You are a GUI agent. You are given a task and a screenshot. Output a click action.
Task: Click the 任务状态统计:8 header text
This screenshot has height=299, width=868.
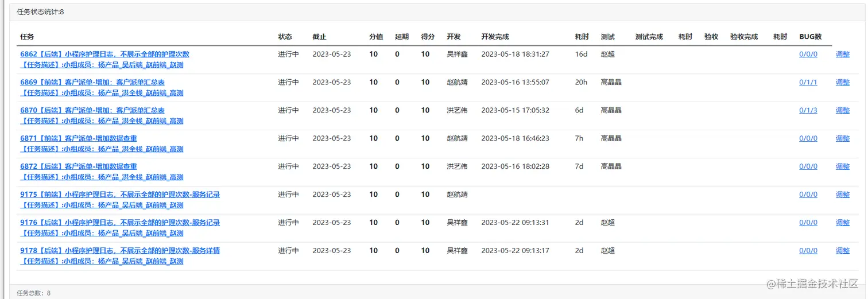tap(40, 12)
